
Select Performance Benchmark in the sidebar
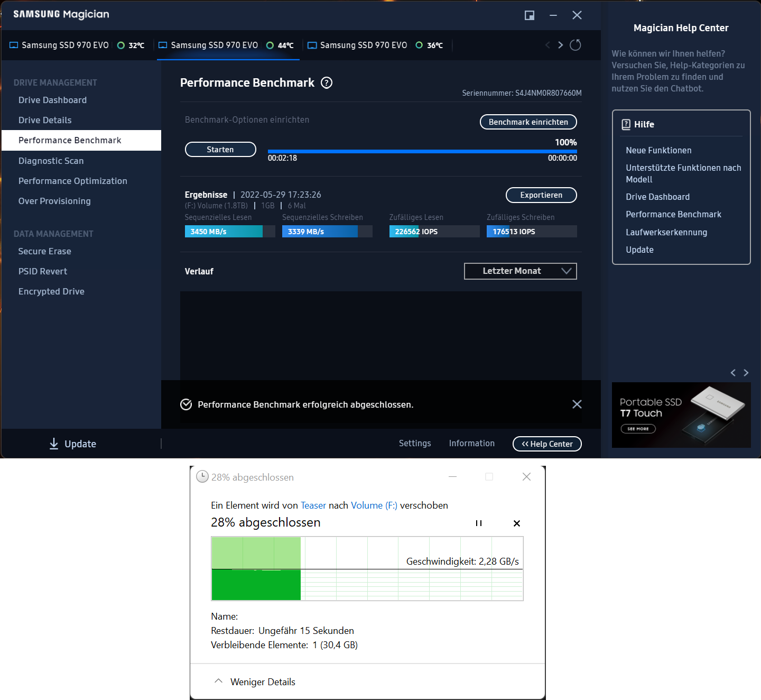coord(81,140)
